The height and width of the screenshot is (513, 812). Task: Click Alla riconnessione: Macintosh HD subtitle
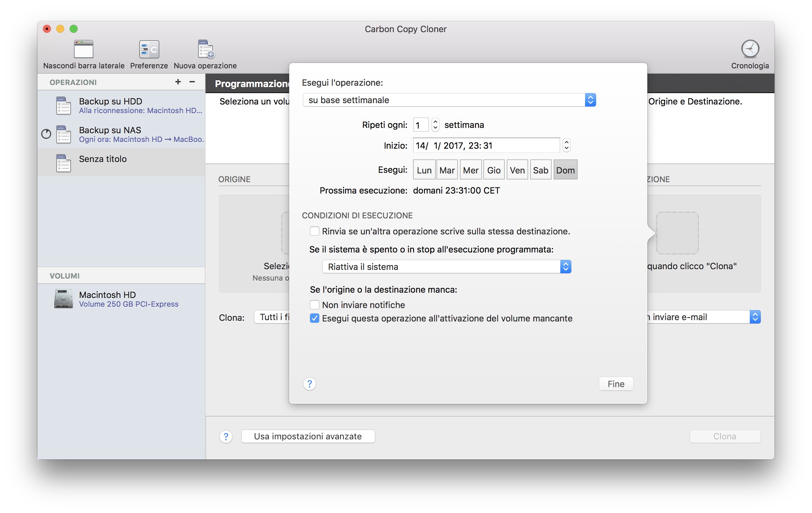(140, 110)
